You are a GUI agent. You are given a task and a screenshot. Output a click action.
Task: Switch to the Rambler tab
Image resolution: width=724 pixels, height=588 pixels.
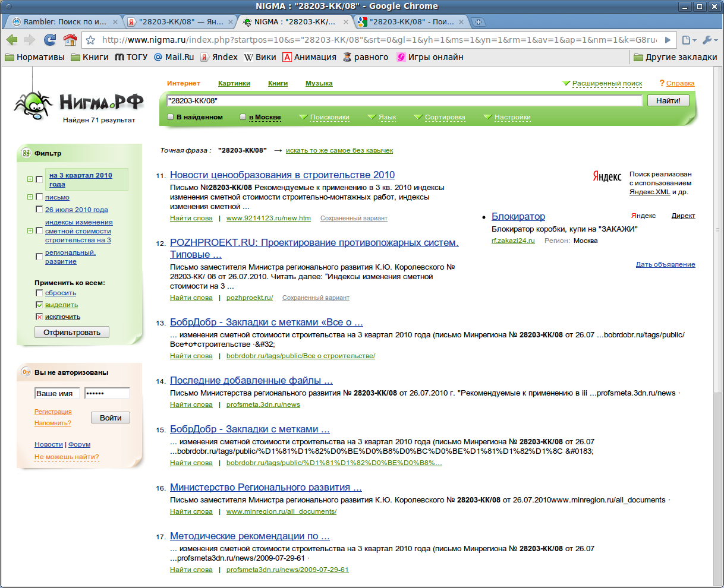(x=65, y=22)
